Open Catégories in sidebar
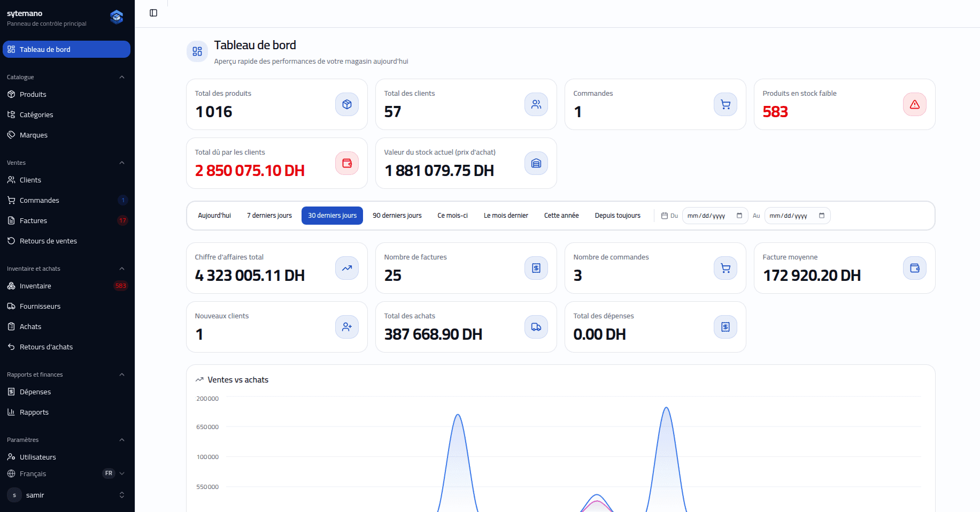 66,114
